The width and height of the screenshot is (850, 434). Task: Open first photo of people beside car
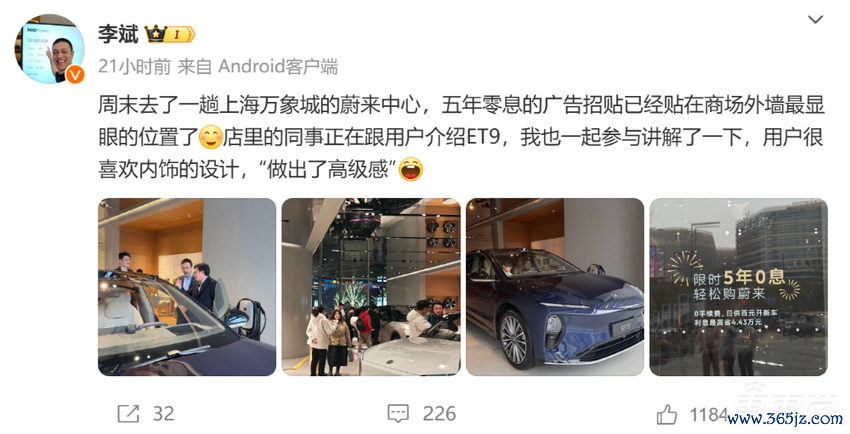coord(187,287)
